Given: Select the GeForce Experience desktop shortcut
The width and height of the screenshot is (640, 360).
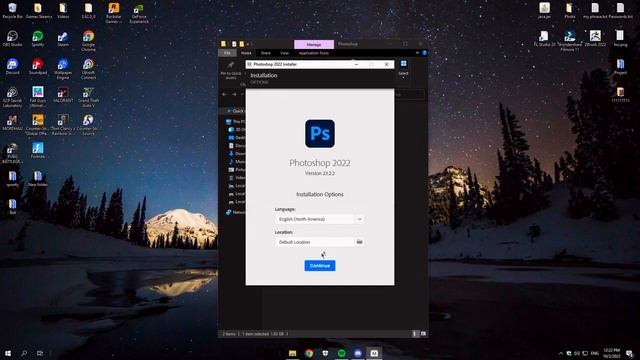Looking at the screenshot, I should coord(139,13).
